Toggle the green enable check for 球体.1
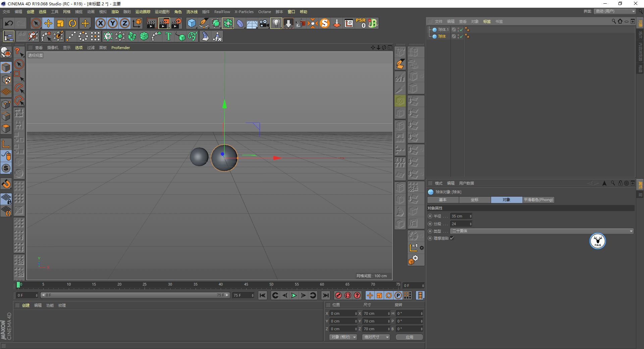This screenshot has height=349, width=644. [462, 30]
